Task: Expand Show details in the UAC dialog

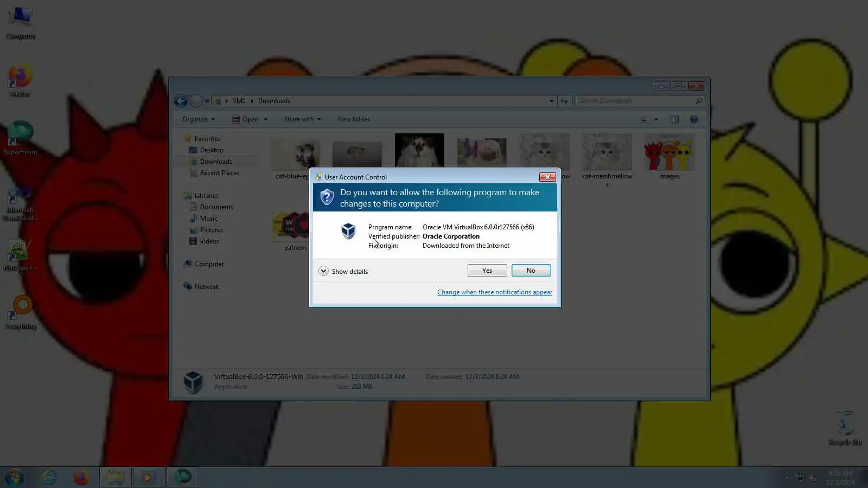Action: 343,271
